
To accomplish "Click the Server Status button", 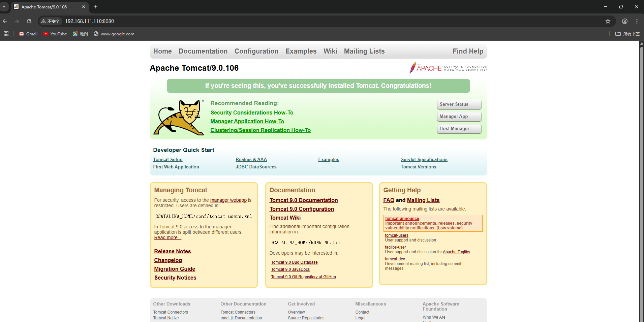I will [x=459, y=104].
